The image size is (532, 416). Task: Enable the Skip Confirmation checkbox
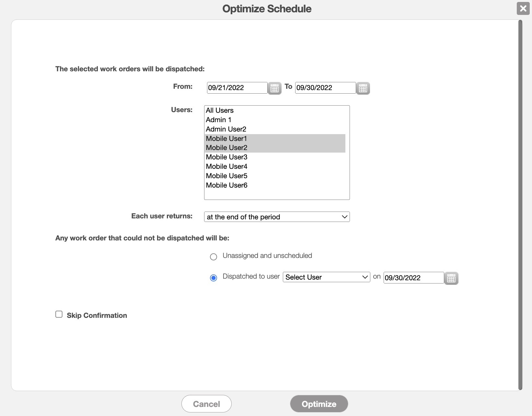tap(59, 314)
